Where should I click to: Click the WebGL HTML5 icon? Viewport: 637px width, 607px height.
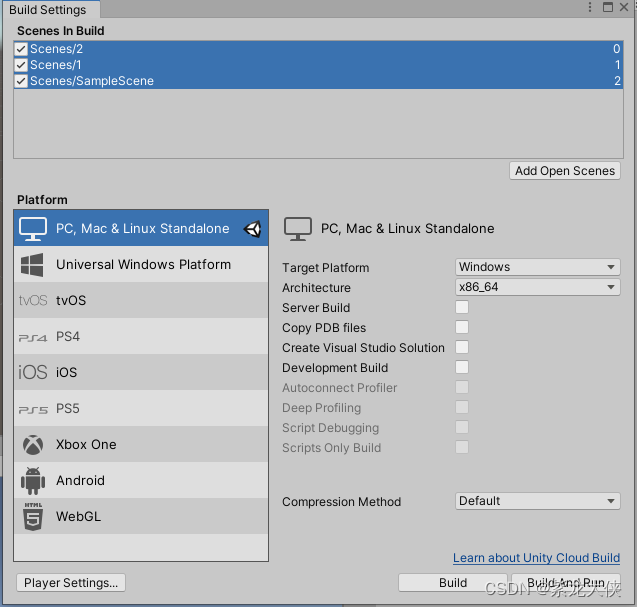pos(33,517)
